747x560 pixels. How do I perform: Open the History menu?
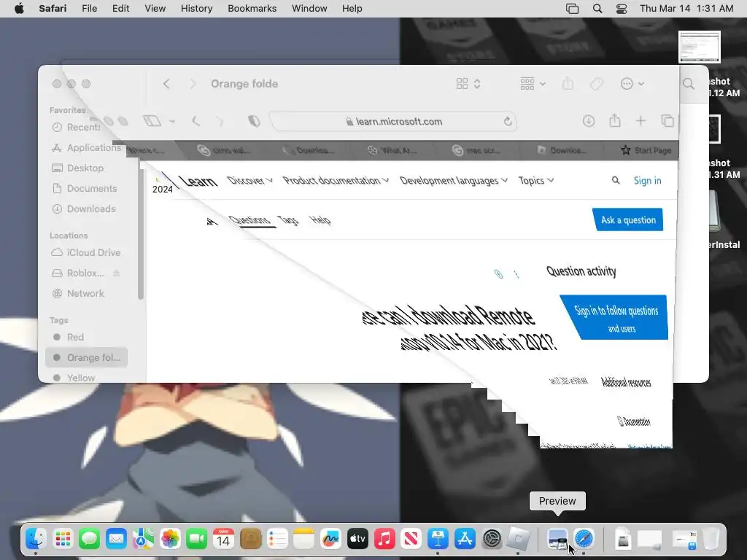196,9
